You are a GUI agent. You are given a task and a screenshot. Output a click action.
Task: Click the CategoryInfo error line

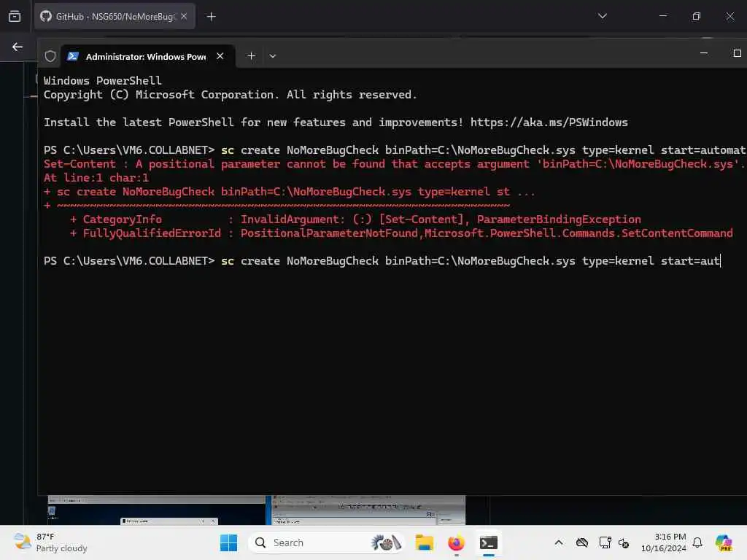(355, 219)
